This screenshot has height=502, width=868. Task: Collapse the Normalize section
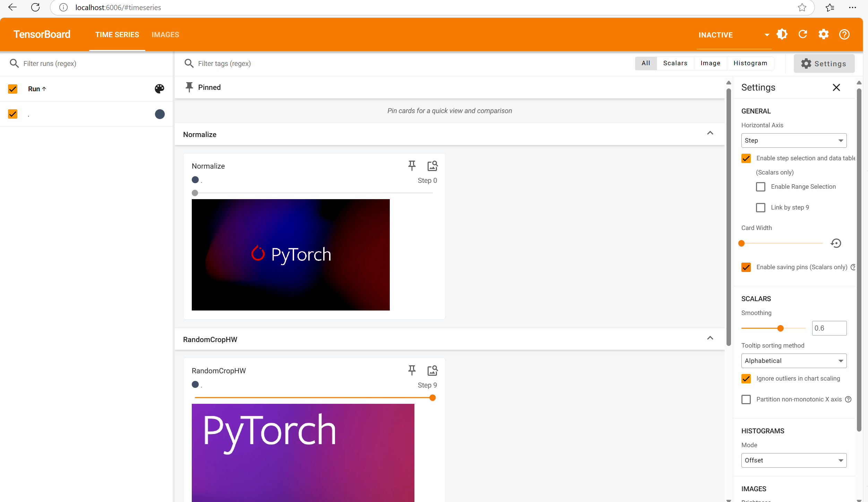[x=710, y=134]
